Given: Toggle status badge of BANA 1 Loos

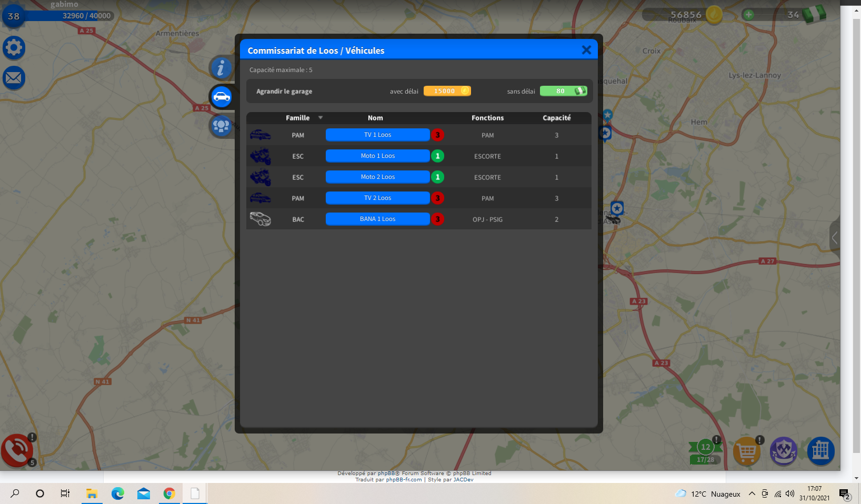Looking at the screenshot, I should (x=437, y=219).
